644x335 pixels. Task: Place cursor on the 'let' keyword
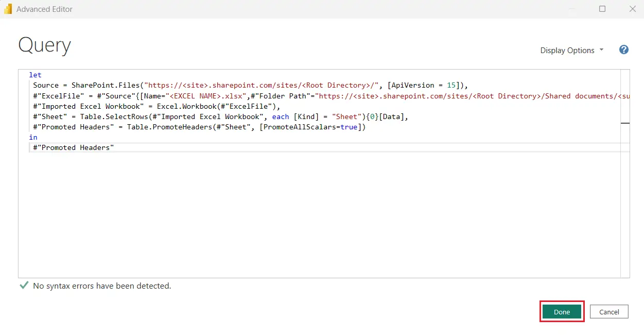click(x=35, y=75)
